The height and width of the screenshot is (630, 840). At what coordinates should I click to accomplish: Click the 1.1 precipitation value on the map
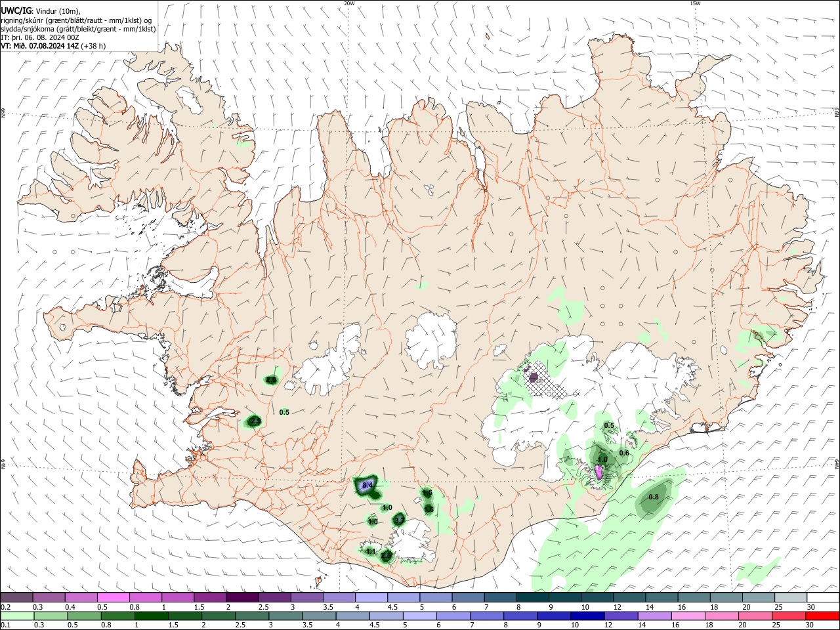pyautogui.click(x=371, y=551)
